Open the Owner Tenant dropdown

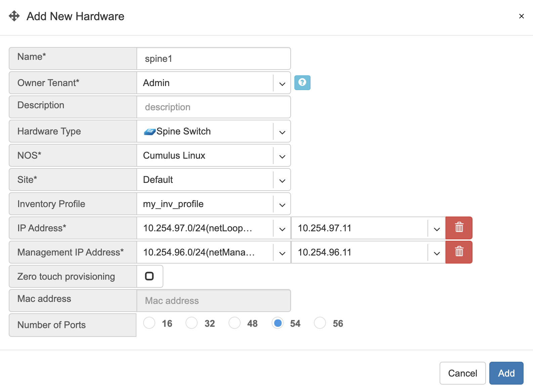282,83
